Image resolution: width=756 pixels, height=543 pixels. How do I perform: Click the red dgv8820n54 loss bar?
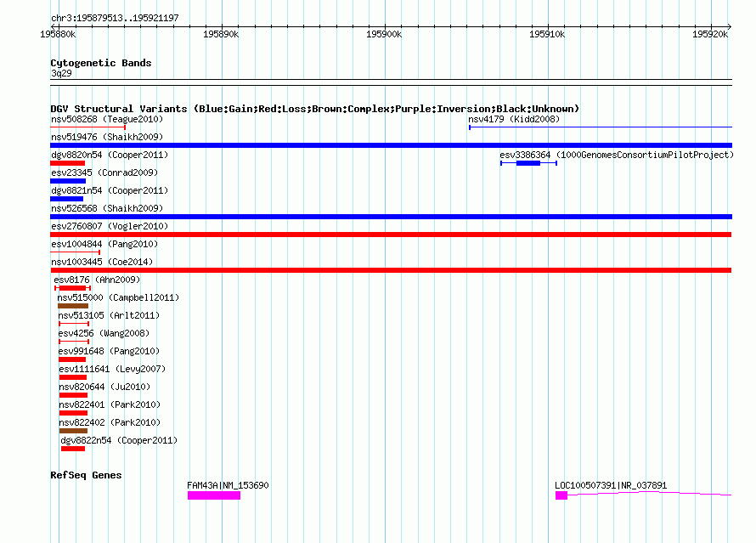tap(67, 163)
